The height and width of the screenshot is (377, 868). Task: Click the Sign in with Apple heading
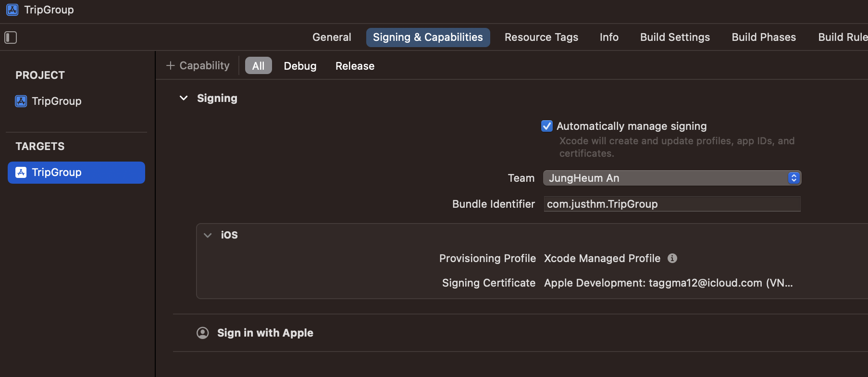pos(265,333)
